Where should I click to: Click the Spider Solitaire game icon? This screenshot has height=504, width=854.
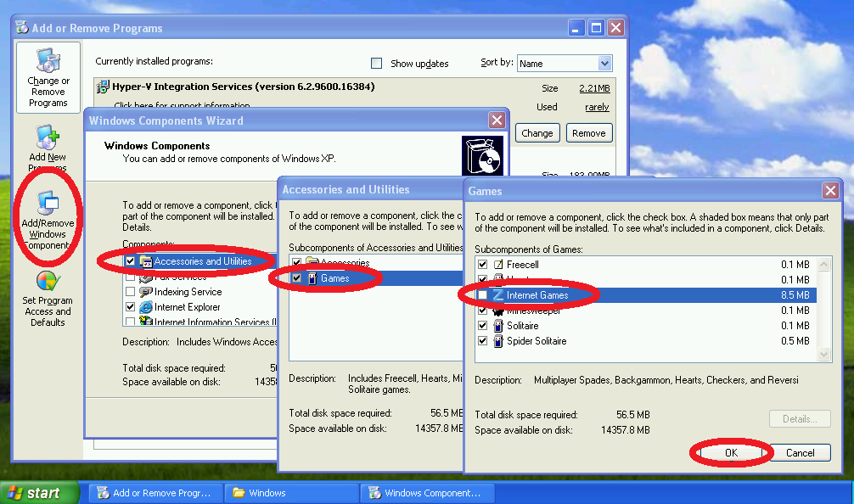tap(498, 341)
